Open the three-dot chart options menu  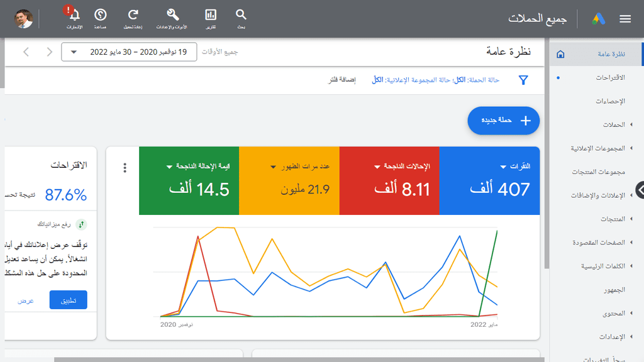click(x=125, y=167)
